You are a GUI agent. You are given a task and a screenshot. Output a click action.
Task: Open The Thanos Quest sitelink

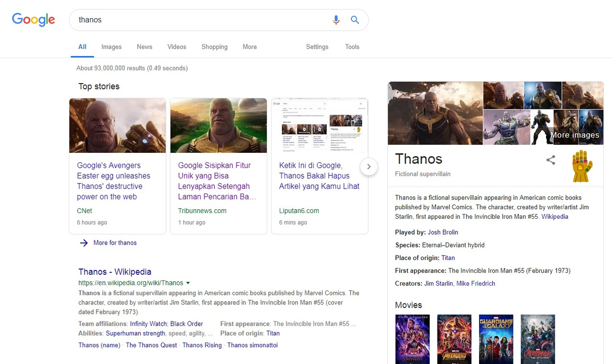click(x=151, y=345)
